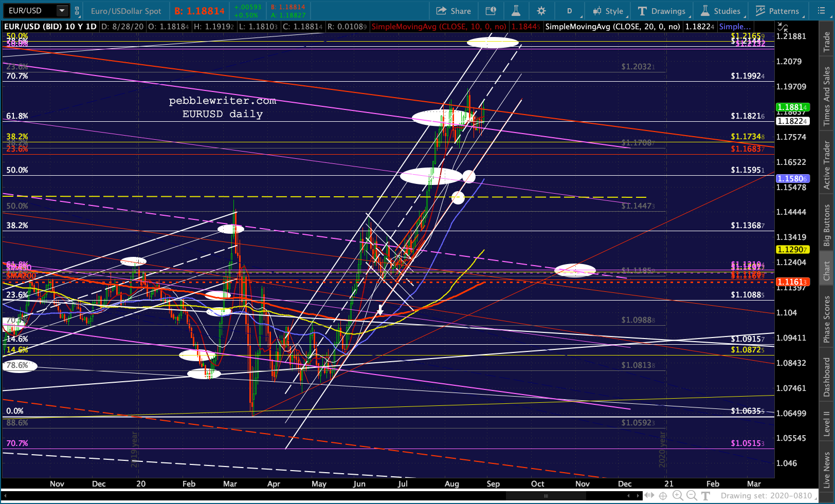835x504 pixels.
Task: Click the 1.2079 price axis value
Action: pos(789,62)
